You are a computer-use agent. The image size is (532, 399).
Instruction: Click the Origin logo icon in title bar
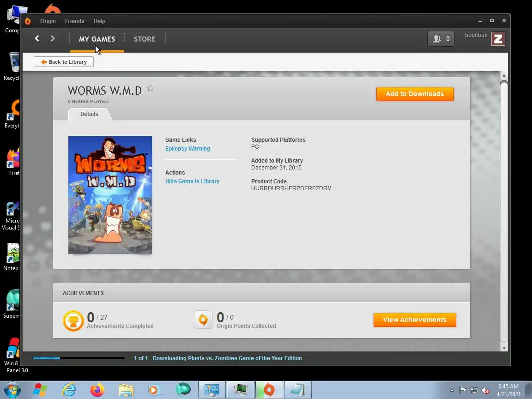tap(28, 21)
